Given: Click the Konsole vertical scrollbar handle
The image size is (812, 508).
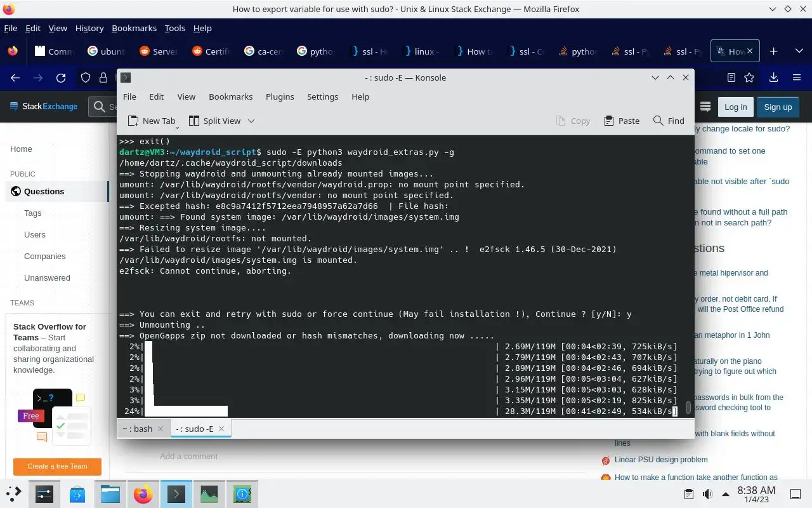Looking at the screenshot, I should (x=688, y=407).
